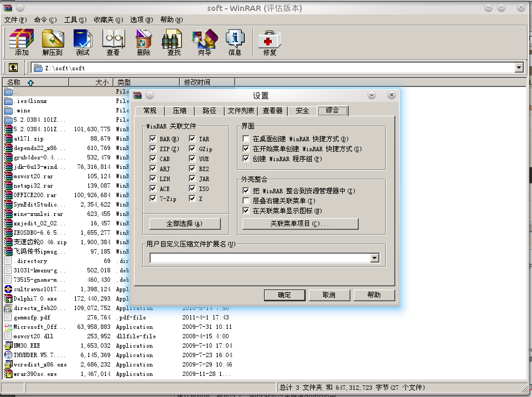This screenshot has height=397, width=532.
Task: Click the 取消 cancel button
Action: pyautogui.click(x=329, y=295)
